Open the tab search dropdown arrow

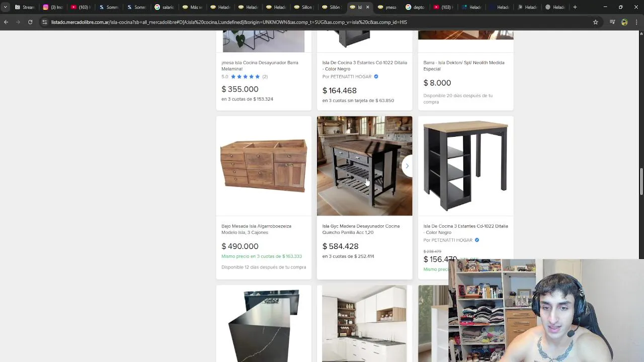tap(5, 7)
